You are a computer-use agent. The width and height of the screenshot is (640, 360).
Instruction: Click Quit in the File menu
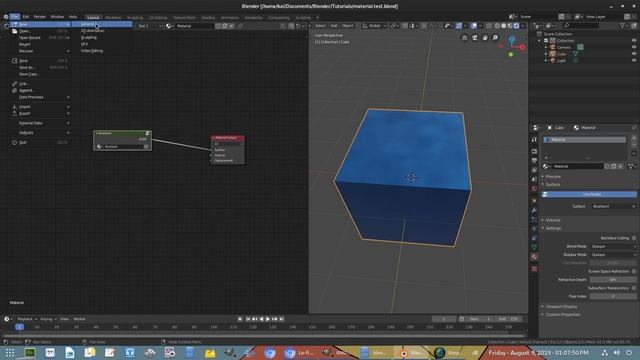tap(40, 142)
